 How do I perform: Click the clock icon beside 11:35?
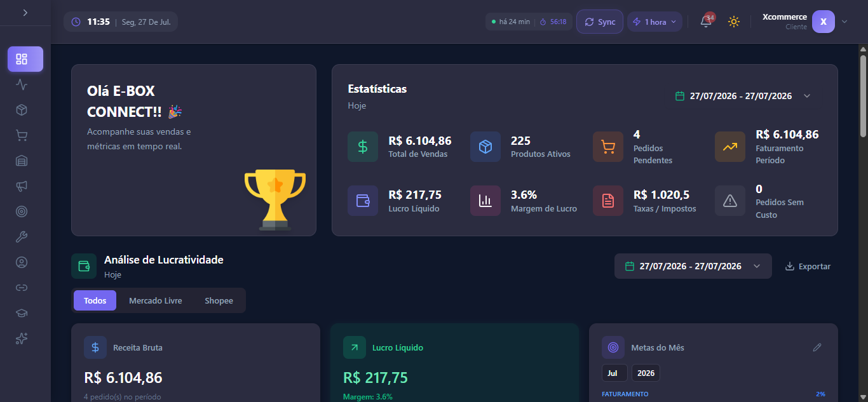(x=76, y=22)
